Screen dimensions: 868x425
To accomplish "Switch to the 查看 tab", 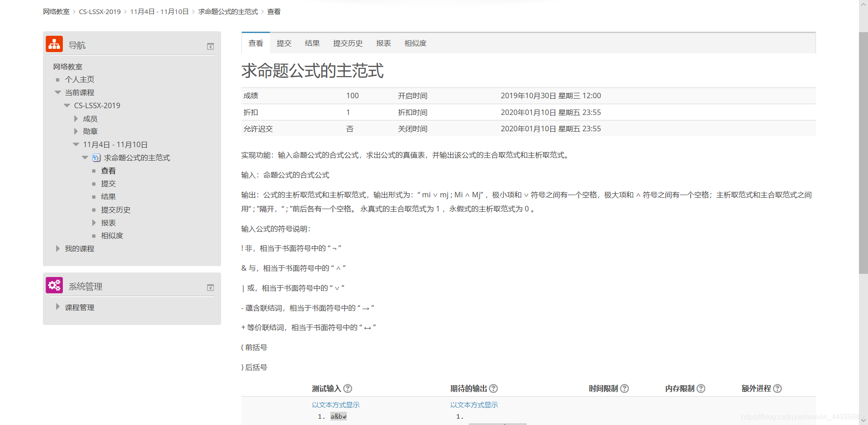I will point(256,43).
